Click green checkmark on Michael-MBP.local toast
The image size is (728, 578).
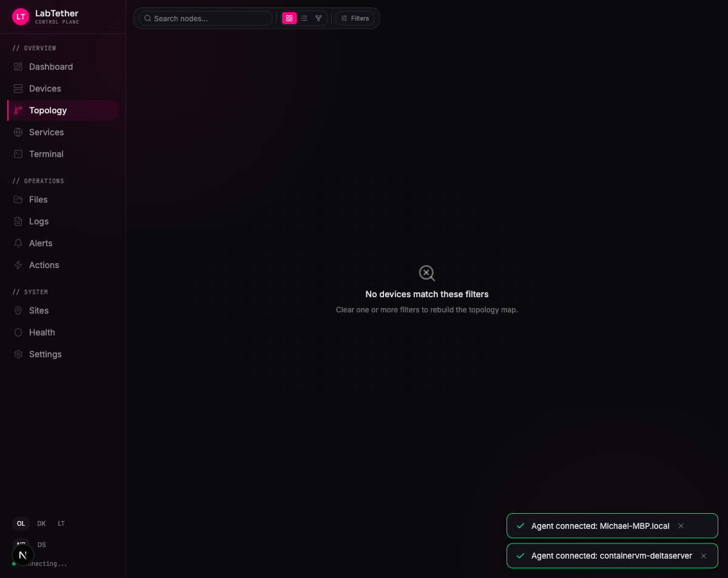click(520, 526)
